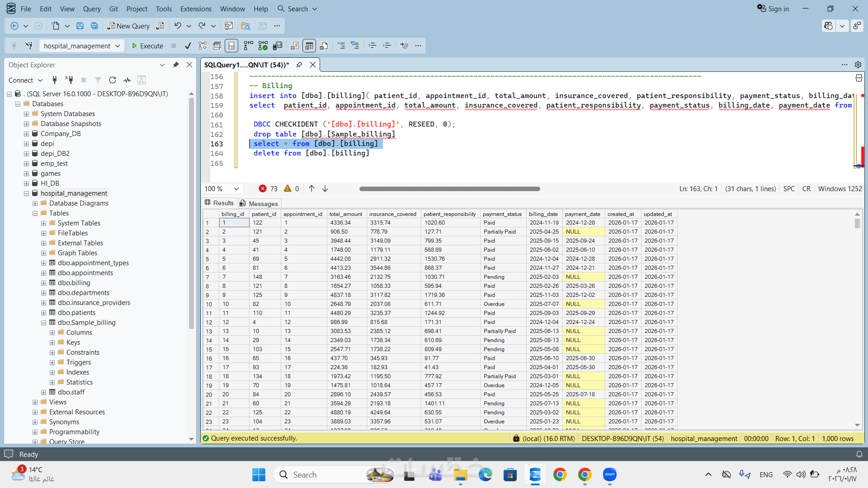Screen dimensions: 868x488
Task: Click the New Query button
Action: 128,26
